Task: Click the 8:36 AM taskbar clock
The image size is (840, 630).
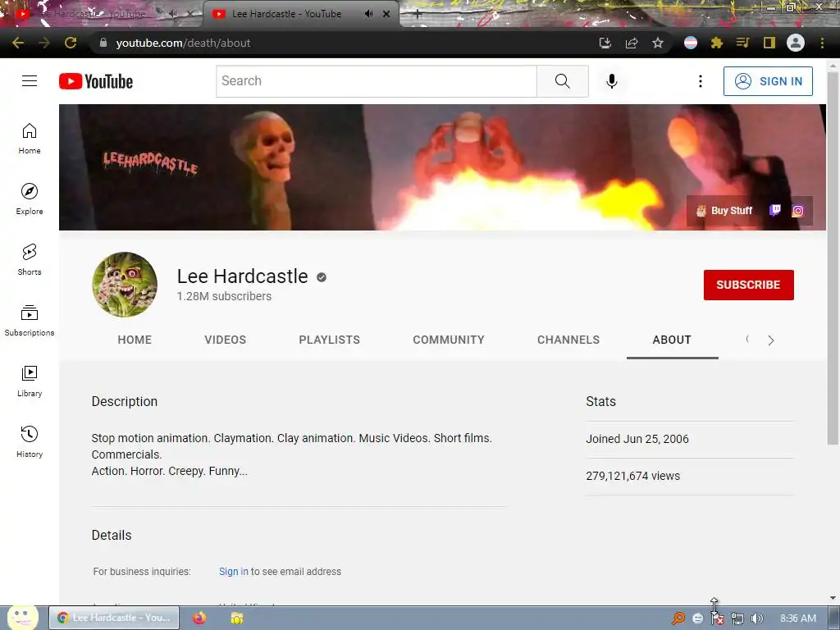Action: point(797,619)
